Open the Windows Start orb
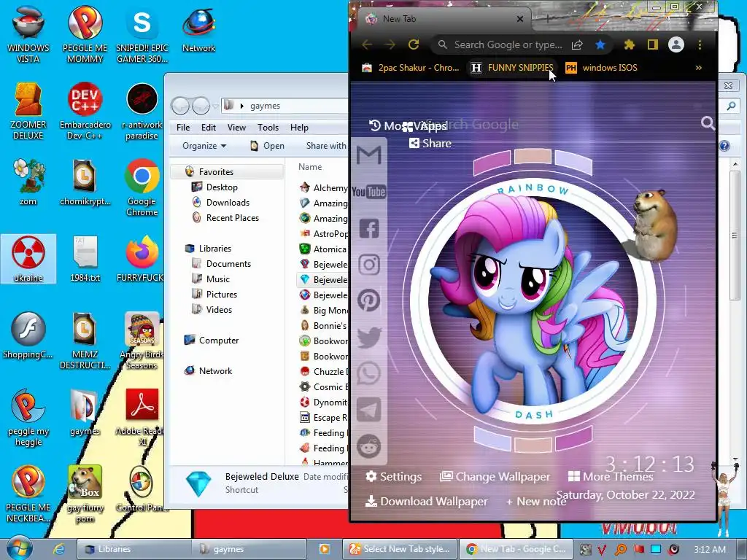 pos(20,548)
